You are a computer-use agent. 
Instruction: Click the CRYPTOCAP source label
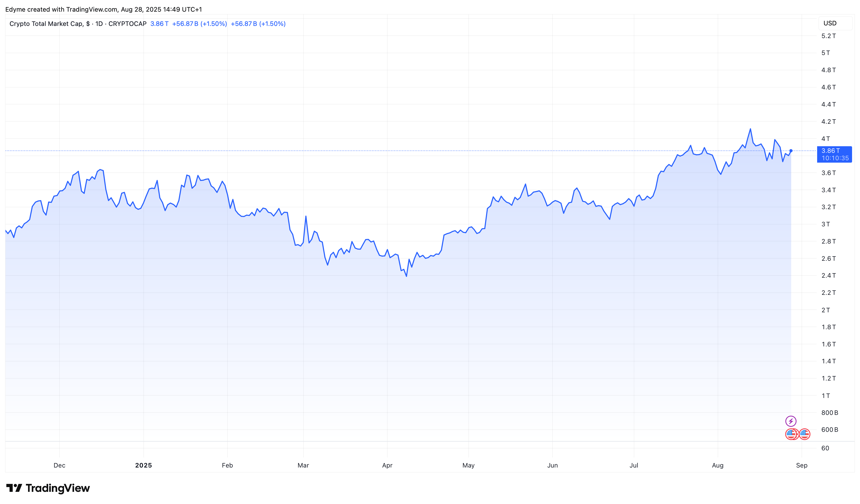tap(127, 24)
